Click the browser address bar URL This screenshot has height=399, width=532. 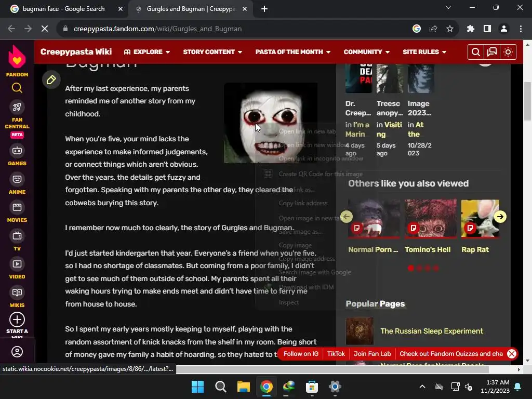click(157, 29)
